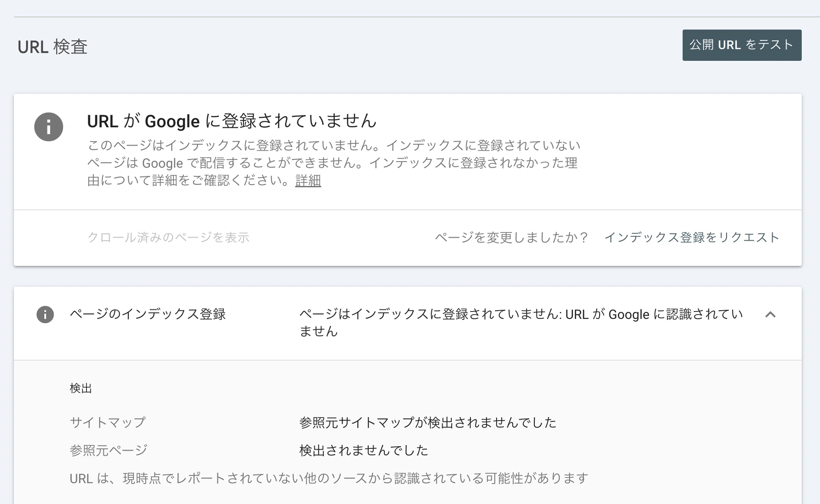This screenshot has width=820, height=504.
Task: Click the 検出 section heading
Action: (81, 388)
